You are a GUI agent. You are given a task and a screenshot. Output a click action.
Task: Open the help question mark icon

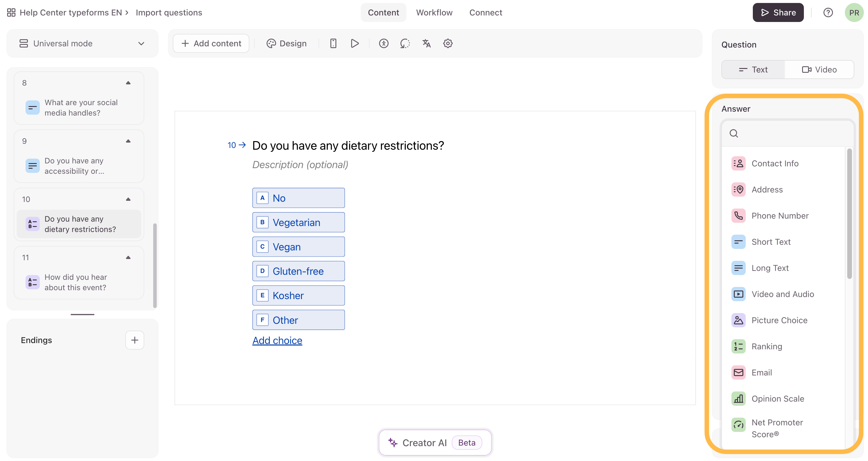[x=828, y=12]
